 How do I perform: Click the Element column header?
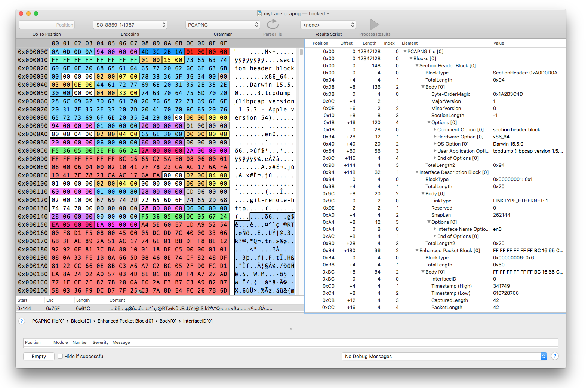(410, 43)
